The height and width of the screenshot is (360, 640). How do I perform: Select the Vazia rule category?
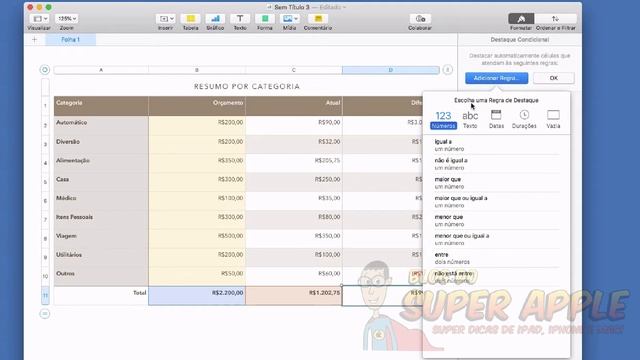(553, 120)
